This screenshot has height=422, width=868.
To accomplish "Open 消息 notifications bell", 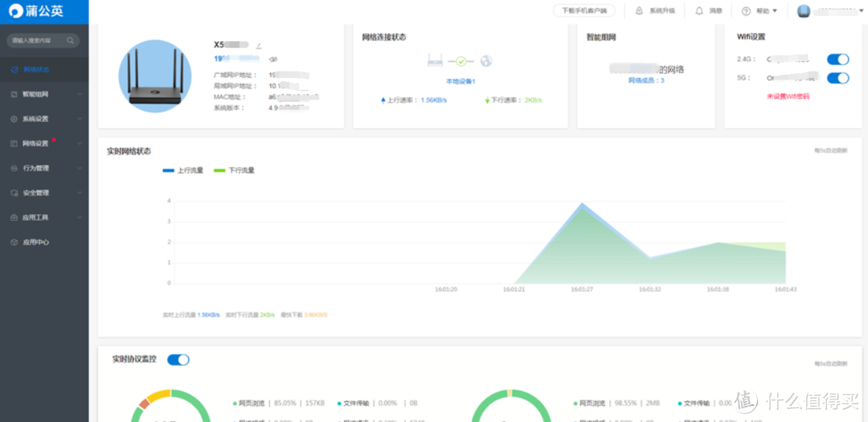I will [698, 11].
